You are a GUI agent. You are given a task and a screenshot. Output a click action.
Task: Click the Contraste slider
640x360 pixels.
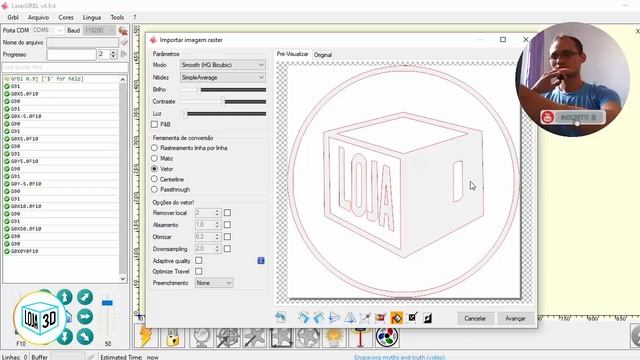coord(223,101)
